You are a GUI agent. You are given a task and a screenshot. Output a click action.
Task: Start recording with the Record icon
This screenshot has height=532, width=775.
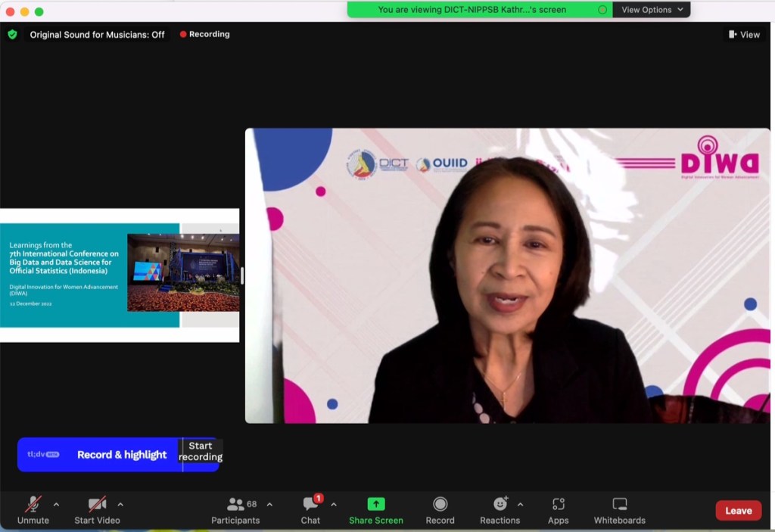pyautogui.click(x=440, y=504)
